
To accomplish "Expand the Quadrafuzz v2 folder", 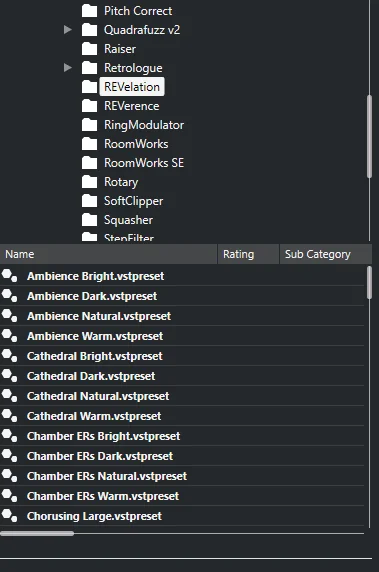I will coord(67,30).
